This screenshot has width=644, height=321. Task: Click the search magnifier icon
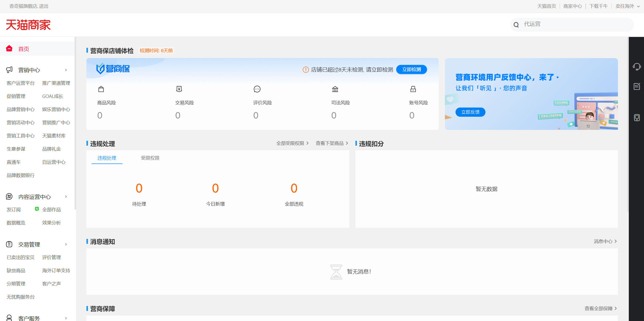(516, 25)
